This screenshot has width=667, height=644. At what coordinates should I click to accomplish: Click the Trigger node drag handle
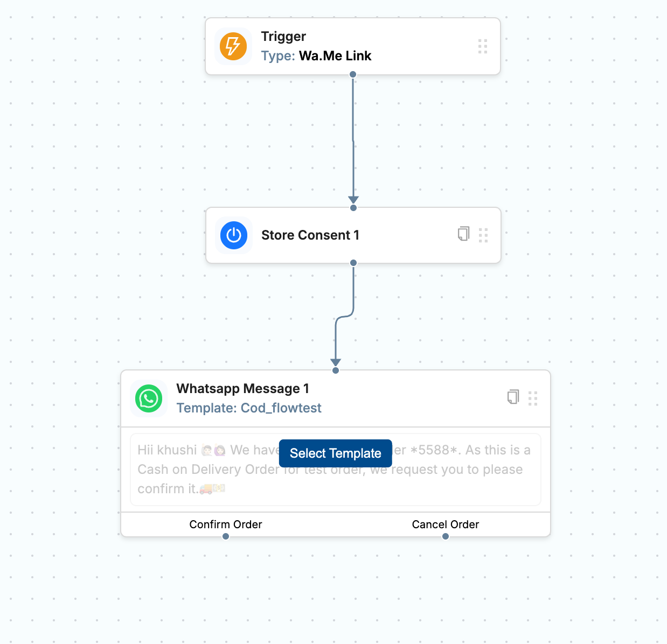coord(483,46)
